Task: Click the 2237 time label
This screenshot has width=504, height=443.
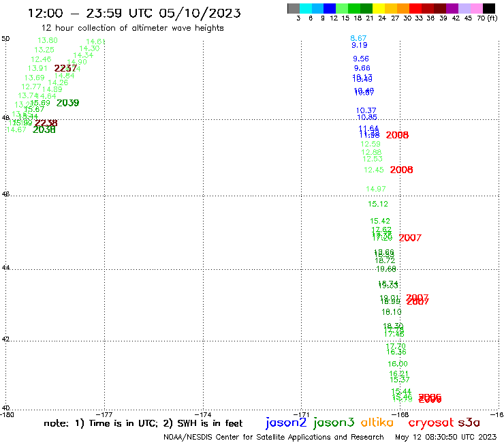Action: pos(65,68)
